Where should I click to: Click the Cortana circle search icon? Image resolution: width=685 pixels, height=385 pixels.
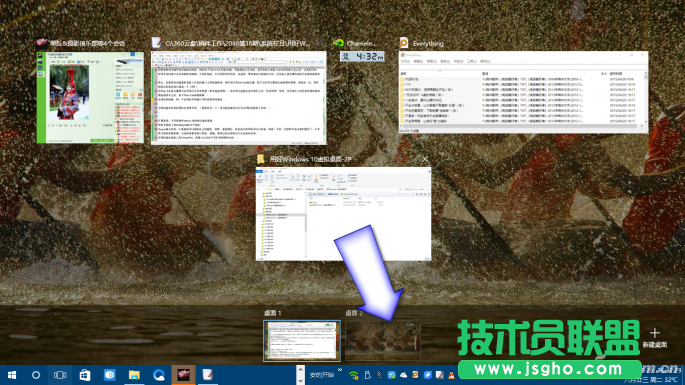(x=36, y=375)
